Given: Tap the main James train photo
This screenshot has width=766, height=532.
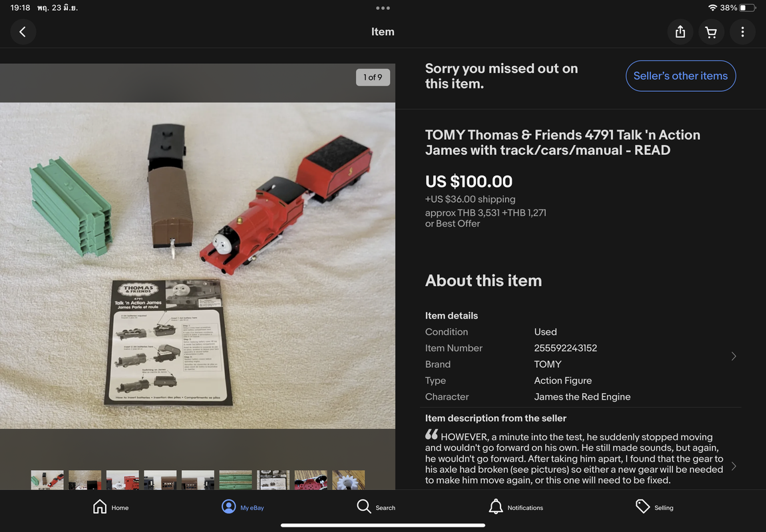Looking at the screenshot, I should (x=198, y=265).
